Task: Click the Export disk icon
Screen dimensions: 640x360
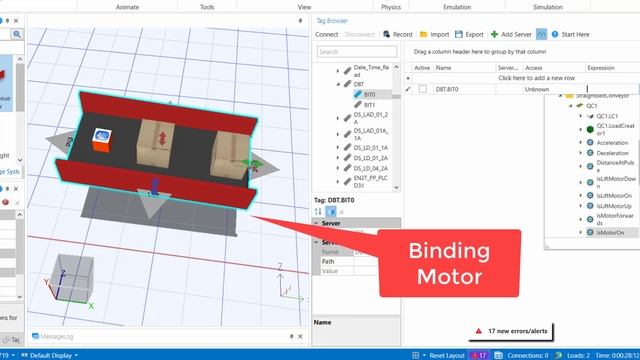Action: coord(459,34)
